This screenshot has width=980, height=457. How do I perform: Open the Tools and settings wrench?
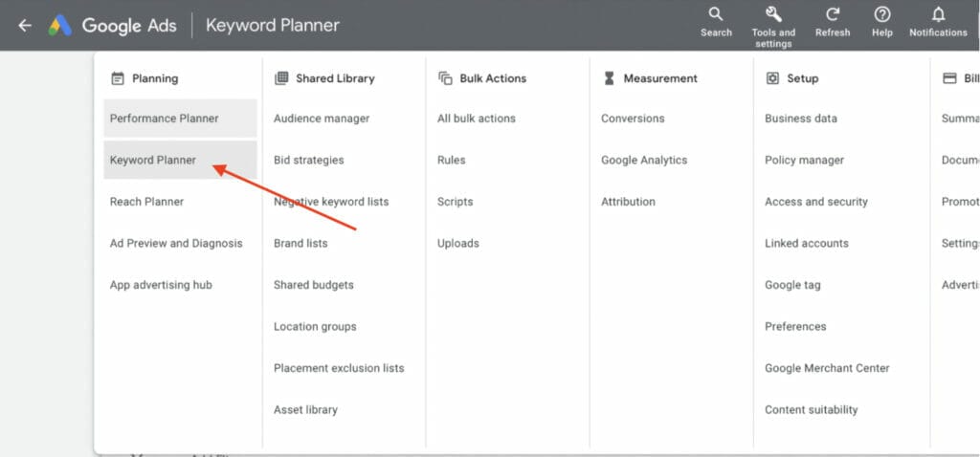773,14
